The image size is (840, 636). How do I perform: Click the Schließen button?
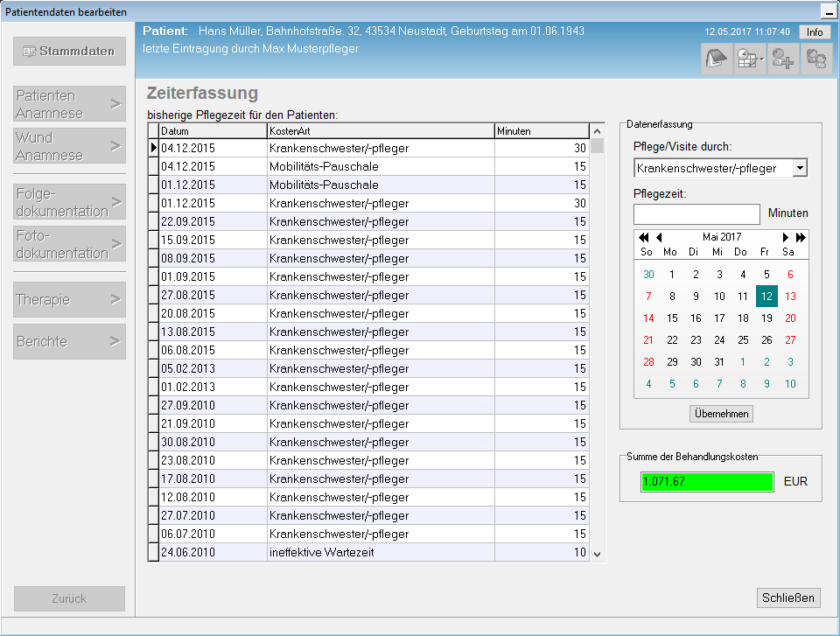pyautogui.click(x=788, y=598)
